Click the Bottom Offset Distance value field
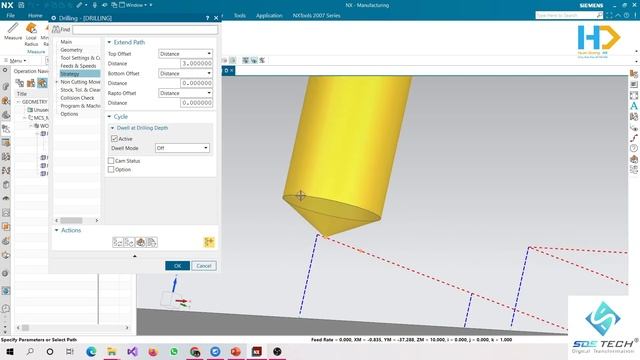 click(x=196, y=83)
